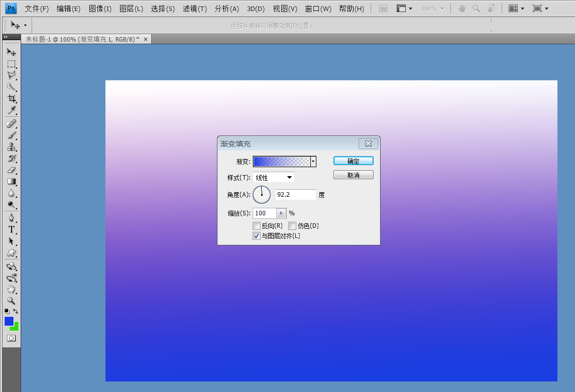The image size is (575, 392).
Task: Pick the Clone Stamp tool
Action: point(11,147)
